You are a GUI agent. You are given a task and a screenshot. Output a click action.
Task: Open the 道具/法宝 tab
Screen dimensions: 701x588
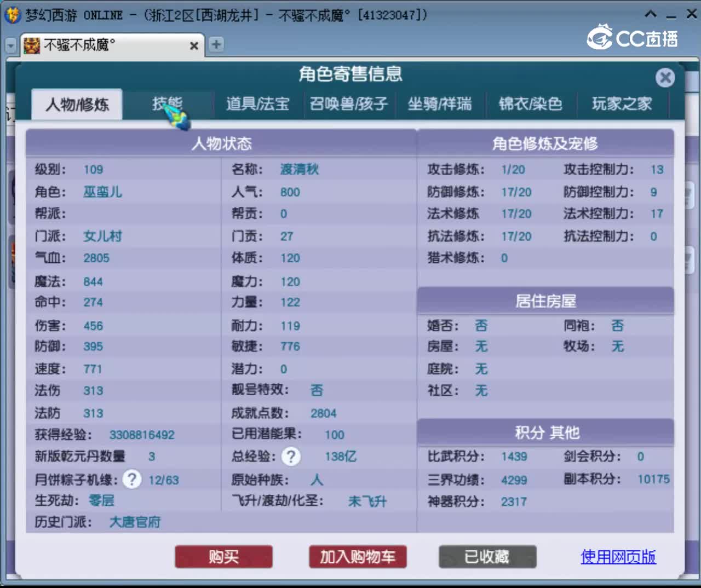[x=257, y=104]
